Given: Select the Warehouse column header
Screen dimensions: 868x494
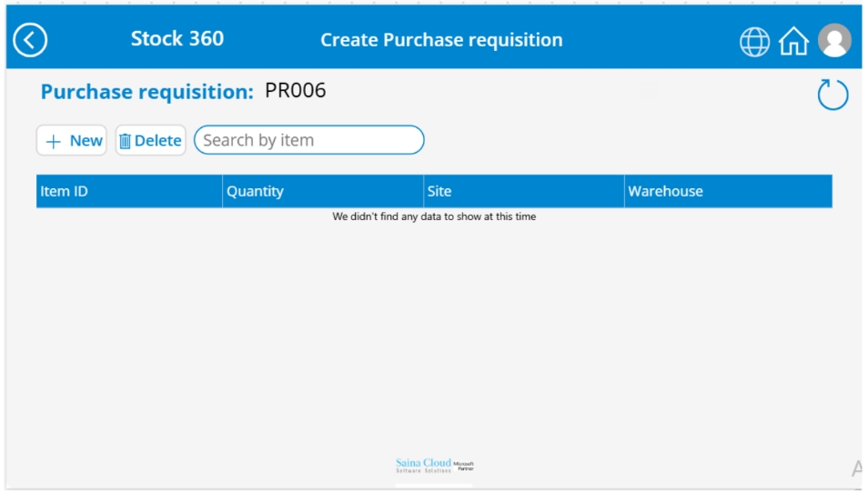Looking at the screenshot, I should coord(728,192).
